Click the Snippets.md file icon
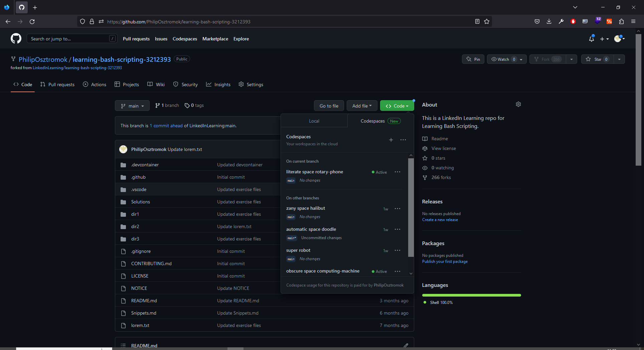 [x=123, y=313]
